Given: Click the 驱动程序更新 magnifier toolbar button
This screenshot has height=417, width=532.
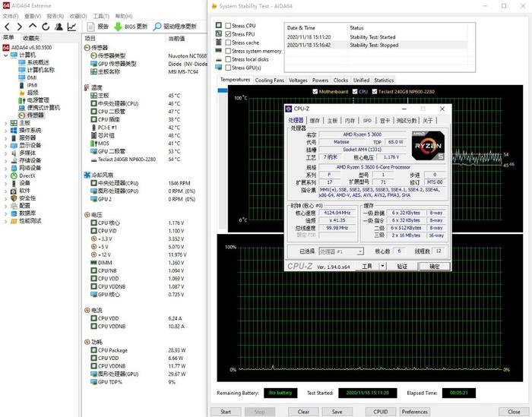Looking at the screenshot, I should [175, 27].
